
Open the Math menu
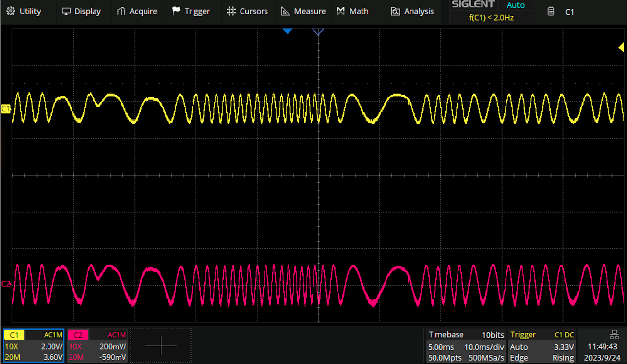coord(352,11)
